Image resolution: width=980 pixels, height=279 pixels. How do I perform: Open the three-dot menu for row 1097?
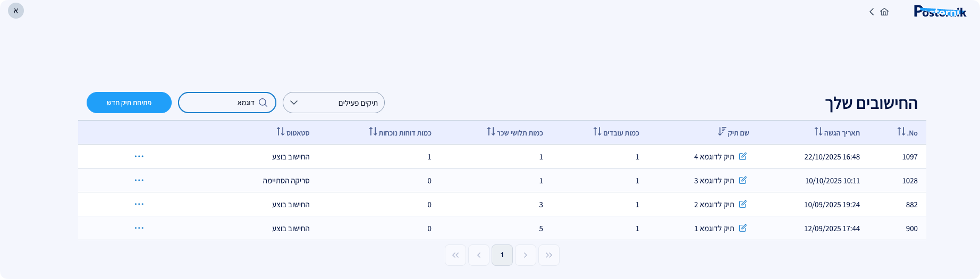[x=139, y=156]
